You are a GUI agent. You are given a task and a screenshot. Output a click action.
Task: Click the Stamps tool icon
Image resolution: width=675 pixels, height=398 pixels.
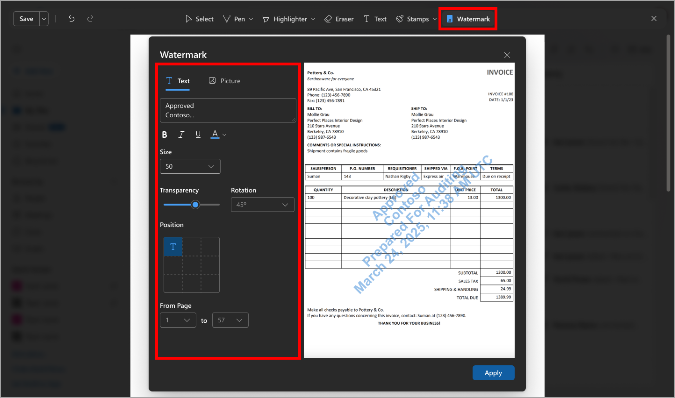click(399, 19)
